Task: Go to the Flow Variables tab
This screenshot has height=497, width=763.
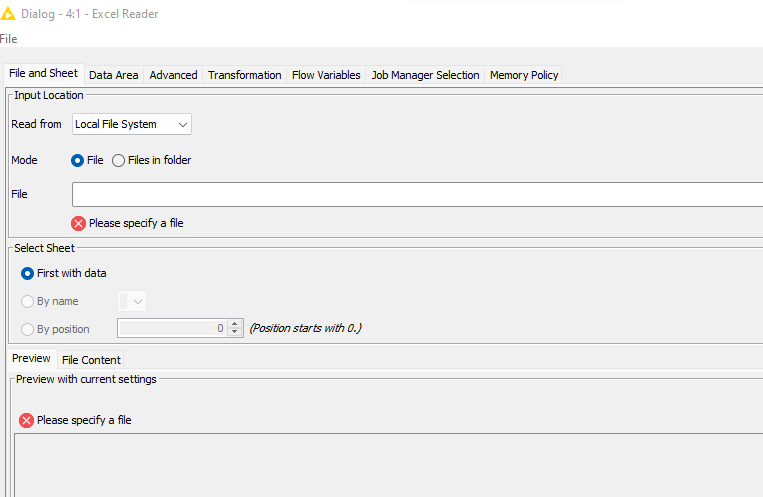Action: [x=326, y=75]
